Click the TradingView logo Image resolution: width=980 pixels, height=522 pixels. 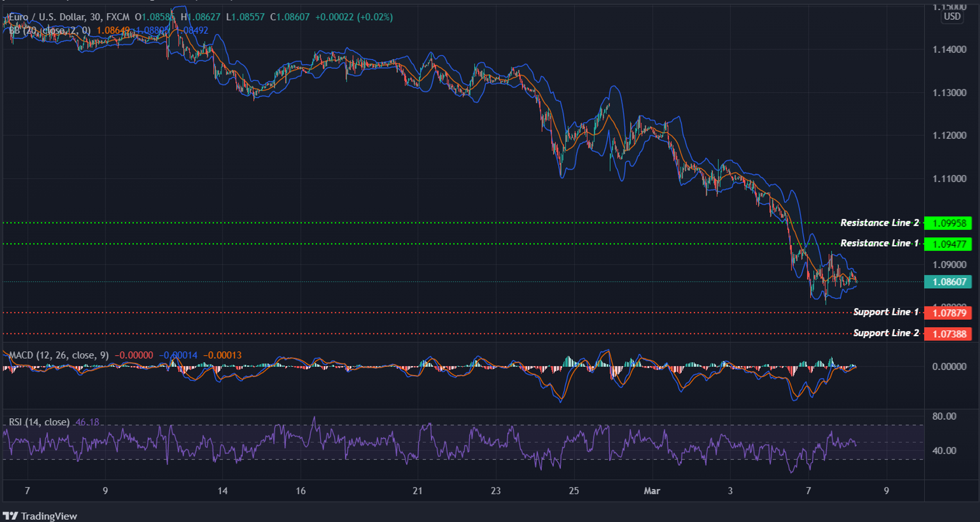(39, 516)
